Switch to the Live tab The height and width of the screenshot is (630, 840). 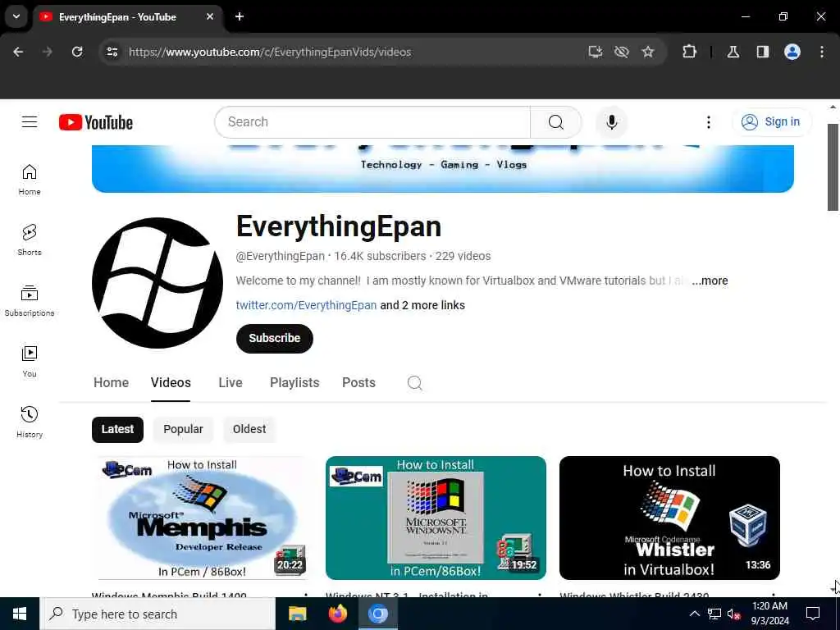click(231, 383)
